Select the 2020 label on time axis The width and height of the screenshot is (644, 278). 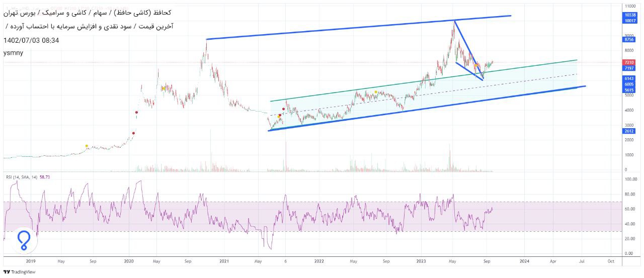pos(128,261)
